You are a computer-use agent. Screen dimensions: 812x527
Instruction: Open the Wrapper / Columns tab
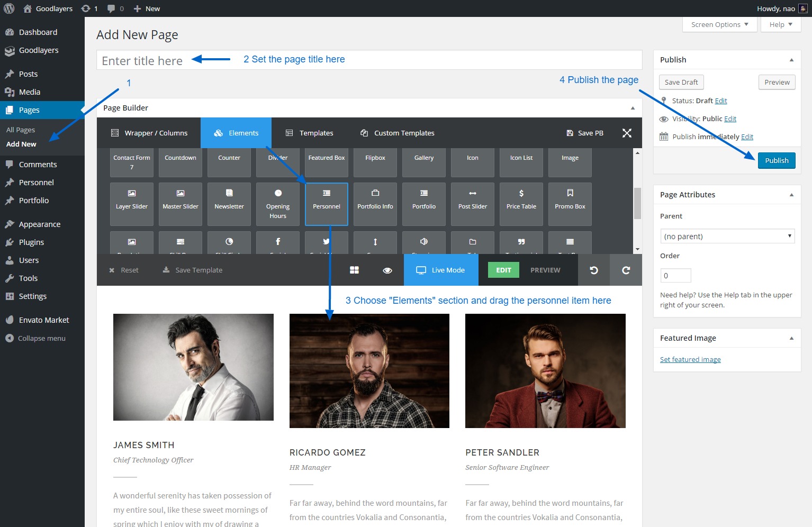(x=149, y=133)
